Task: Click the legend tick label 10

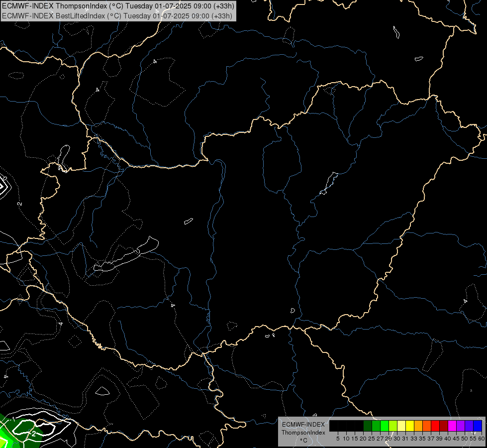Action: (x=346, y=439)
